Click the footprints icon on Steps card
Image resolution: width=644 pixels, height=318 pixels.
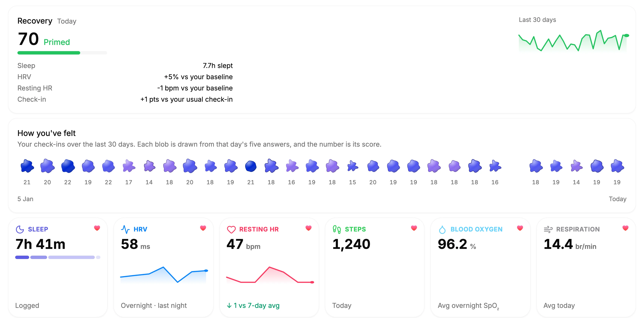point(337,229)
